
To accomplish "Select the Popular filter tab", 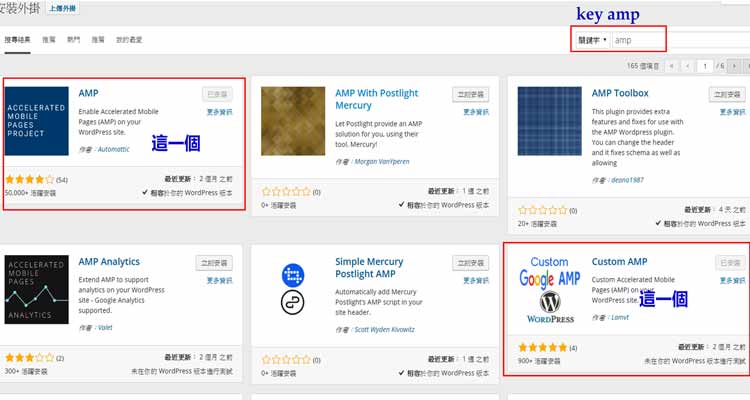I will [x=74, y=40].
